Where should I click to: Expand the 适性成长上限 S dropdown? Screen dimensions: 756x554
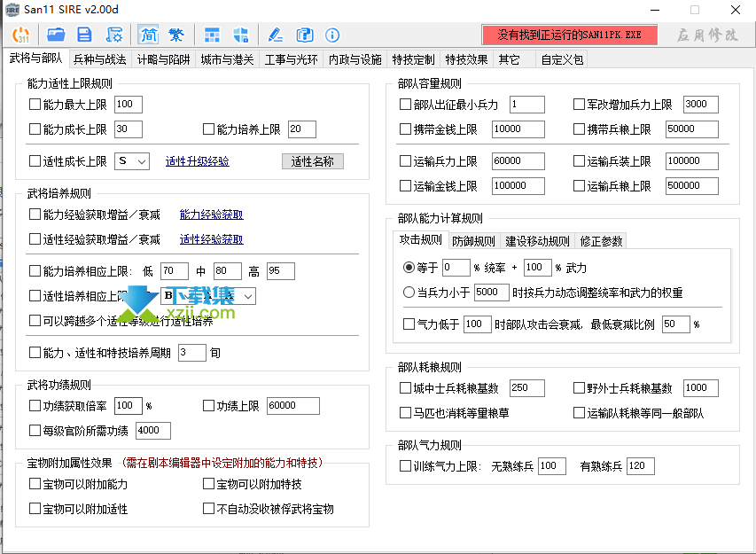coord(132,161)
